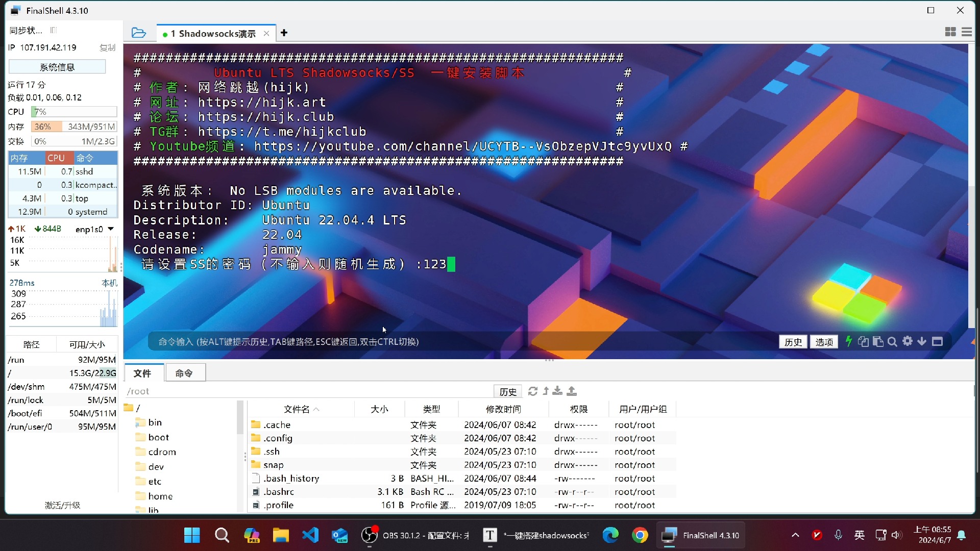Open the 选项 options button

coord(824,342)
